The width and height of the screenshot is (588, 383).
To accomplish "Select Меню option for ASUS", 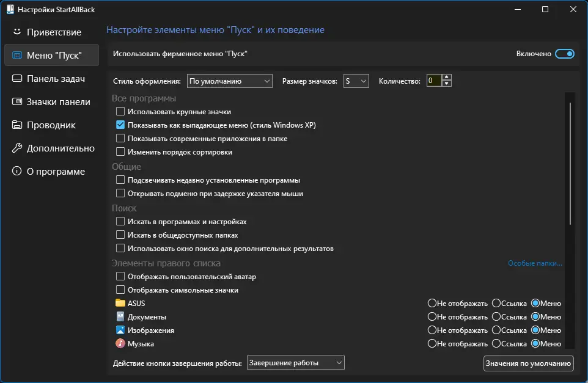I will 535,303.
